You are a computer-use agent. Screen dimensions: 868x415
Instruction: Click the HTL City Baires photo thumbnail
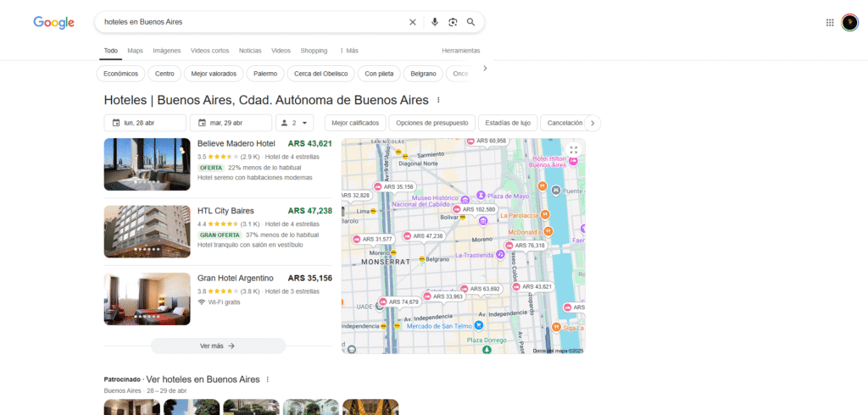coord(147,231)
